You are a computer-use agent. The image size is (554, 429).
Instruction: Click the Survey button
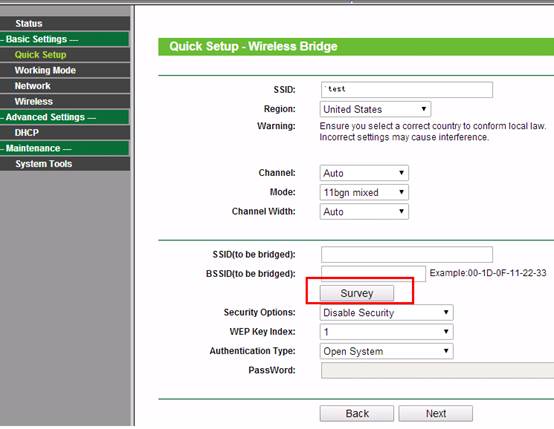click(x=356, y=293)
